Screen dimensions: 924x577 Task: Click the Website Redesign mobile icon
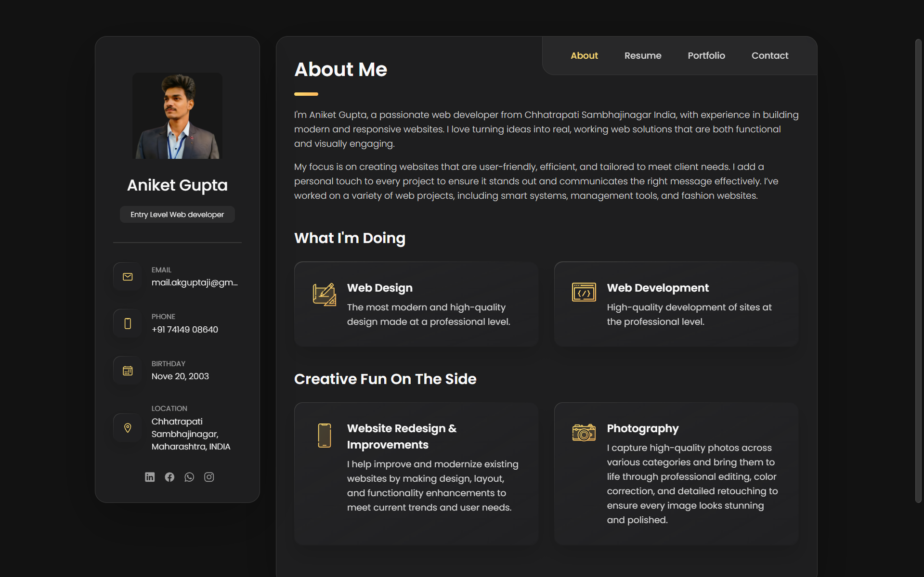324,435
